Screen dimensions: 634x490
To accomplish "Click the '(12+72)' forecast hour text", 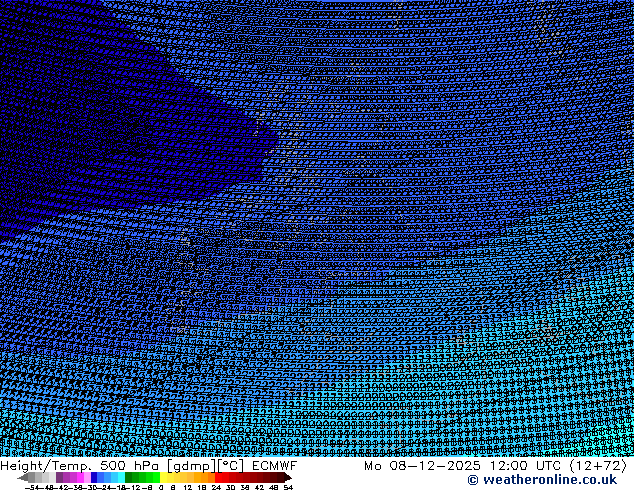I will pyautogui.click(x=598, y=466).
